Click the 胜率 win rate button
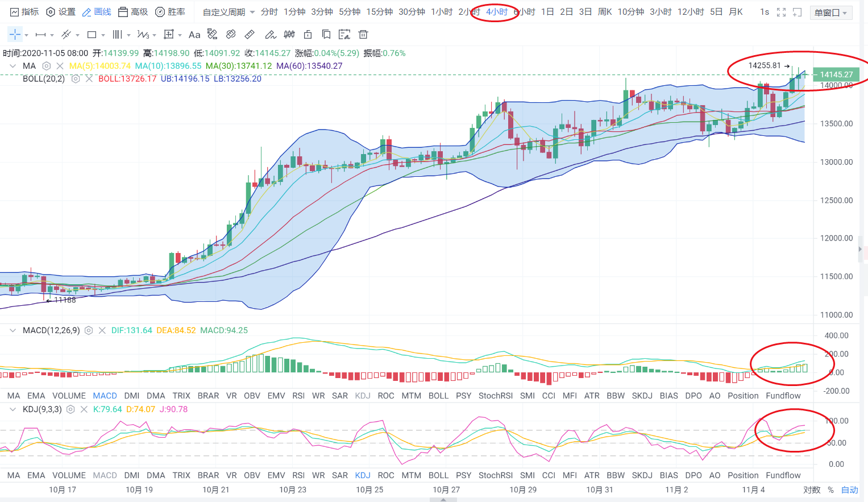This screenshot has width=868, height=502. pos(171,12)
